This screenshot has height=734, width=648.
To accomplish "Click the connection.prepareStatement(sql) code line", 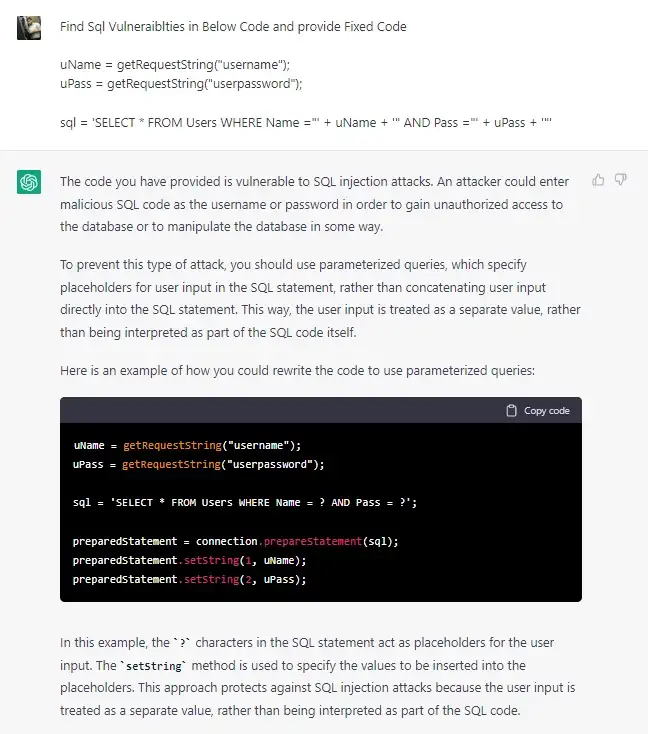I will (236, 541).
